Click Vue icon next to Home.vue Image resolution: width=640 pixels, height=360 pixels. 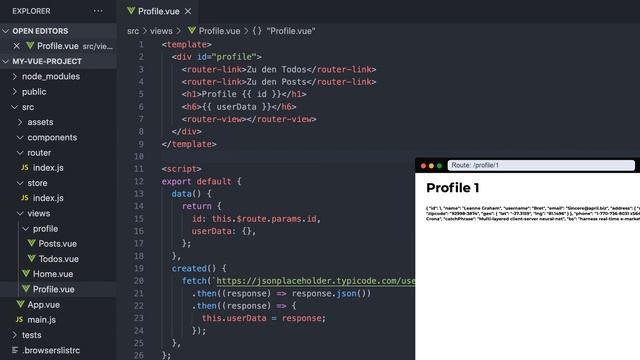click(x=26, y=273)
